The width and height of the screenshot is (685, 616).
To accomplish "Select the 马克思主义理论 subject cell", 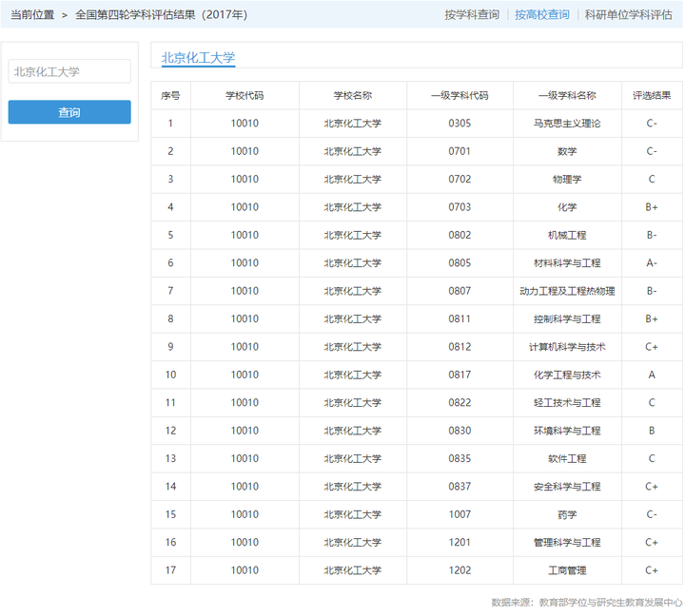I will coord(567,123).
